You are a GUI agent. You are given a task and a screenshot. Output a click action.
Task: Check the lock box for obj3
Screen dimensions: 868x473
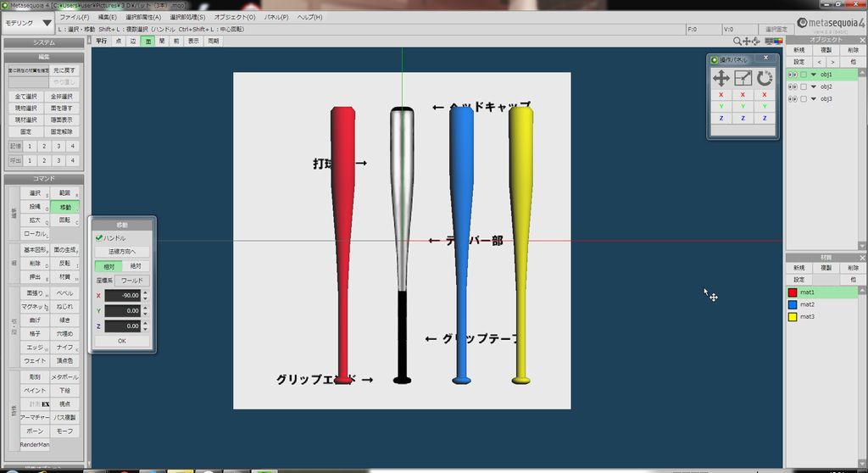pyautogui.click(x=804, y=98)
